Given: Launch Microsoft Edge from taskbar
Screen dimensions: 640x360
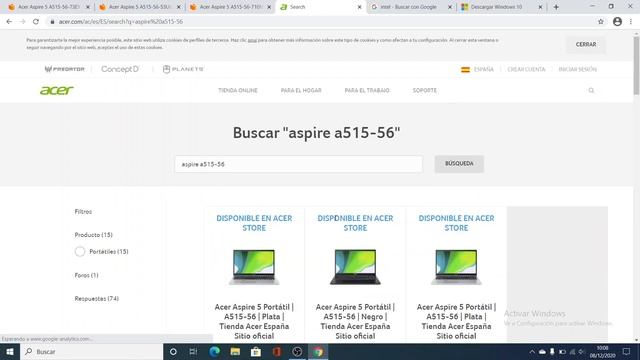Looking at the screenshot, I should click(214, 351).
